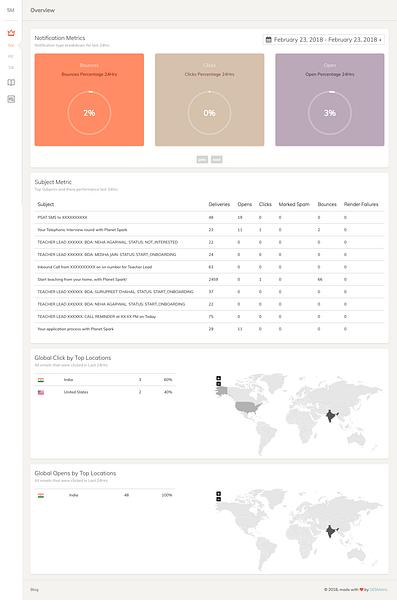Click the prev carousel button under metrics
This screenshot has width=397, height=600.
[x=202, y=159]
